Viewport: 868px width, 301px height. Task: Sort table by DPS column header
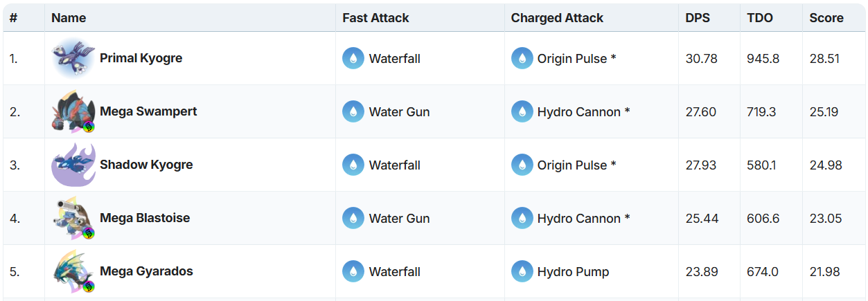point(698,18)
